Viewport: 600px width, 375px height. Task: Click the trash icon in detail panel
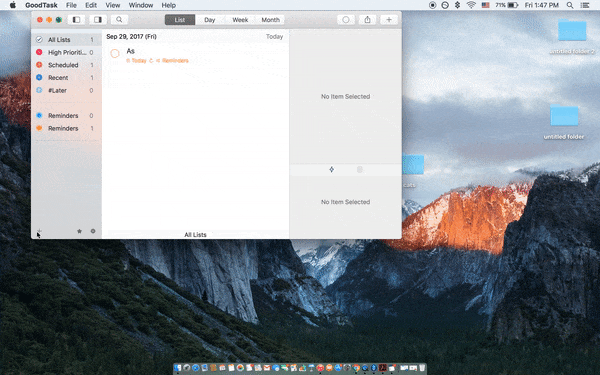(x=360, y=170)
